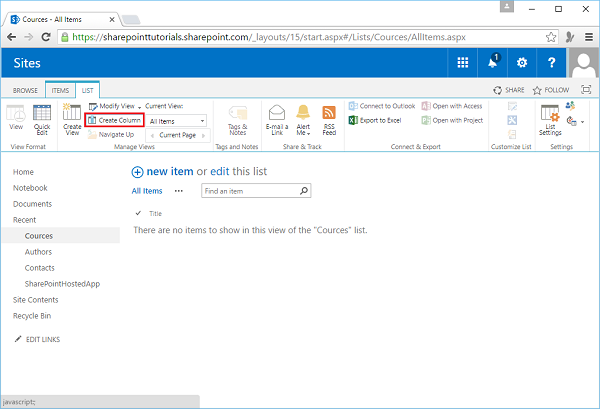Screen dimensions: 600x409
Task: Open List Settings from the ribbon
Action: tap(550, 119)
